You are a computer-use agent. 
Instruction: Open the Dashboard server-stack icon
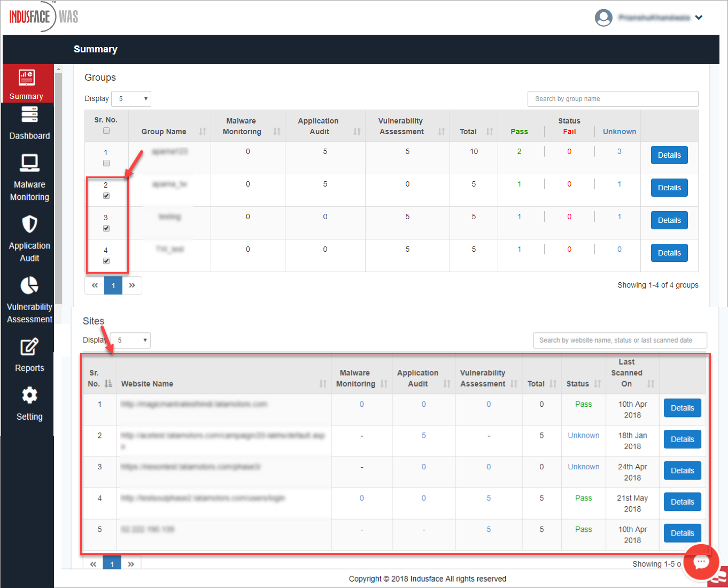pos(29,114)
